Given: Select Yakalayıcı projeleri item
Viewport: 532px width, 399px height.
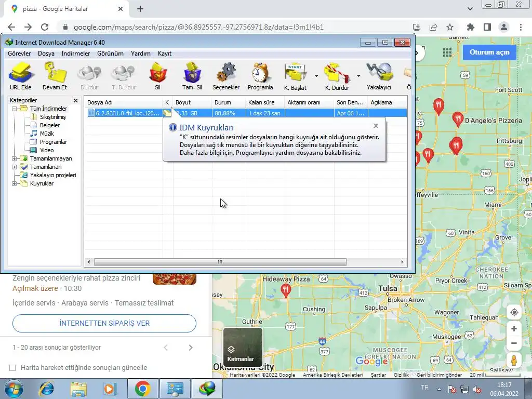Looking at the screenshot, I should pyautogui.click(x=53, y=175).
